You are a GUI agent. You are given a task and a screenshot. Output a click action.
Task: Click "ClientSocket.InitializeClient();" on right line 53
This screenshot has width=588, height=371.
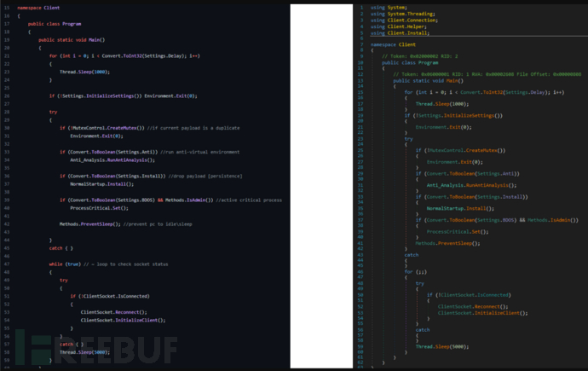(482, 313)
